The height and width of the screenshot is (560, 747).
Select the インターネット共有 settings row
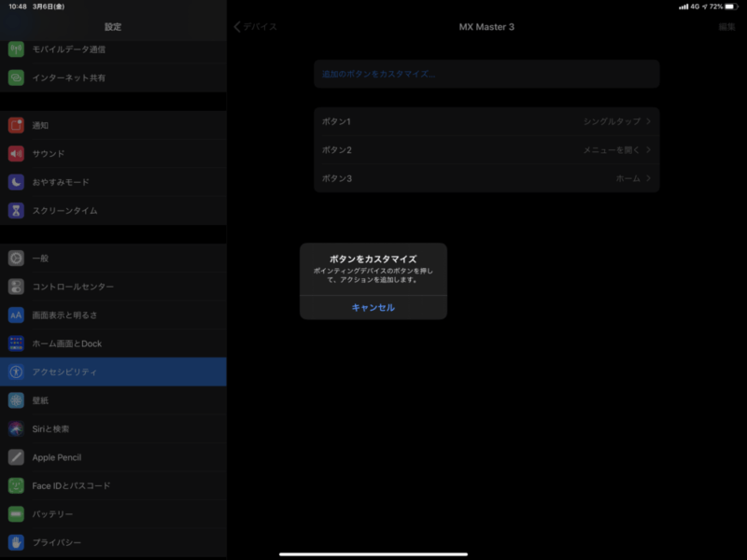[x=113, y=77]
